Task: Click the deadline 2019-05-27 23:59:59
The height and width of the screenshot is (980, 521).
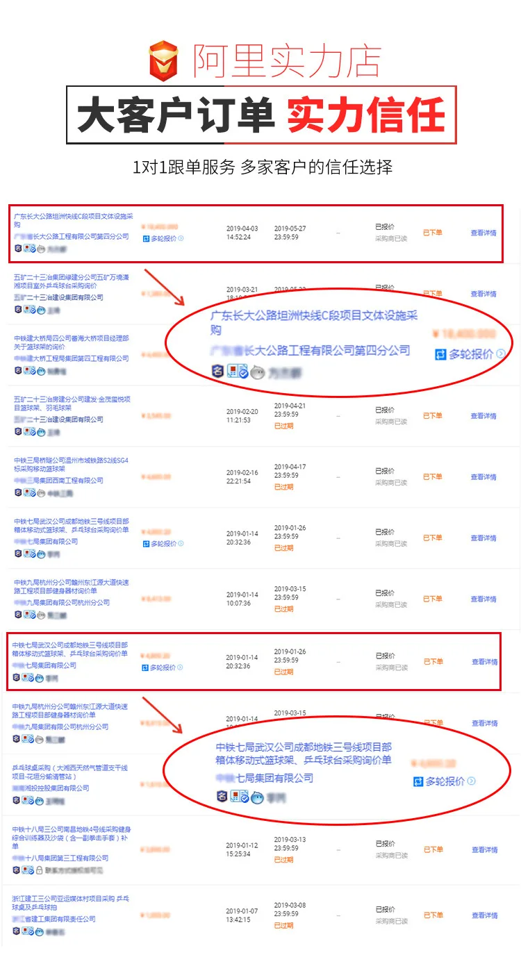Action: tap(290, 232)
